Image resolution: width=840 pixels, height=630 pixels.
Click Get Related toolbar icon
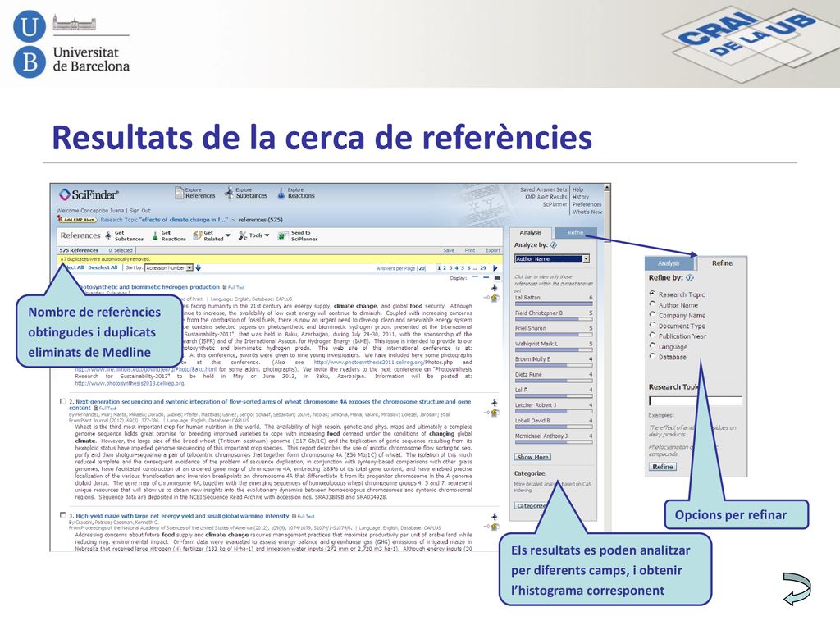click(197, 235)
